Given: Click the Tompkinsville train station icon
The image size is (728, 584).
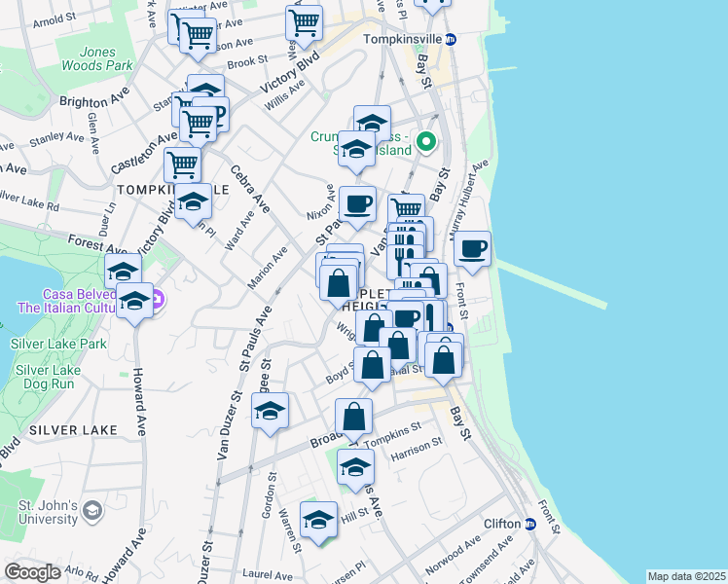Looking at the screenshot, I should pos(451,40).
